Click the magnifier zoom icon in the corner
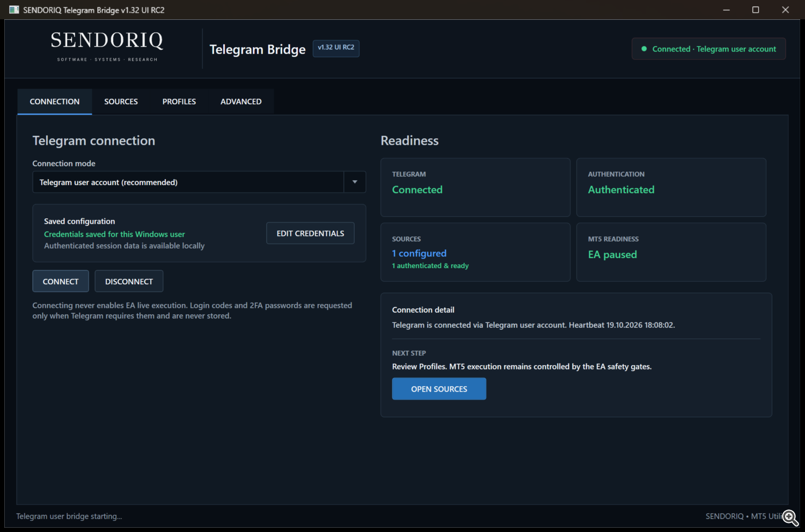This screenshot has width=805, height=532. tap(790, 517)
